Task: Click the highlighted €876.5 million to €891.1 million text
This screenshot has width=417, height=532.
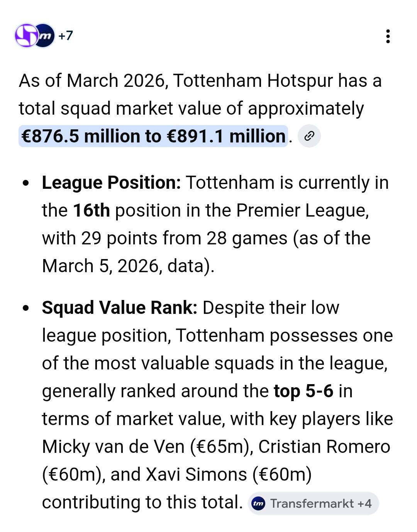Action: [153, 136]
